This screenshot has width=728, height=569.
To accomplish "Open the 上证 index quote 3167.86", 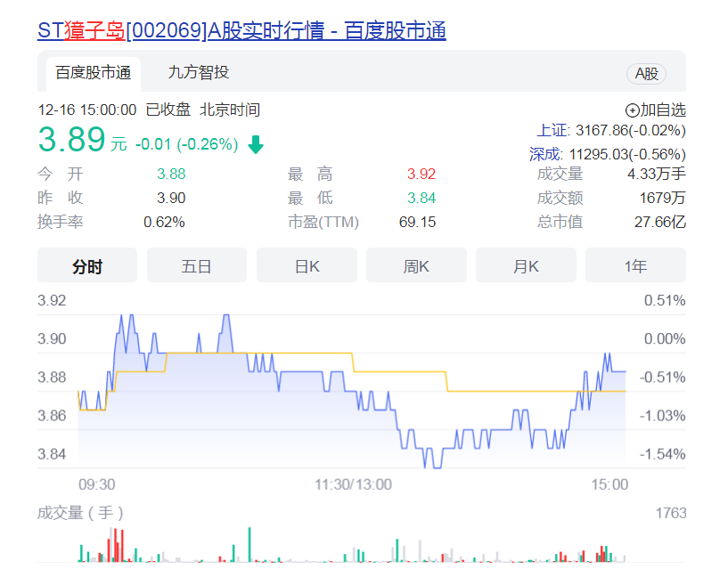I will [x=611, y=131].
